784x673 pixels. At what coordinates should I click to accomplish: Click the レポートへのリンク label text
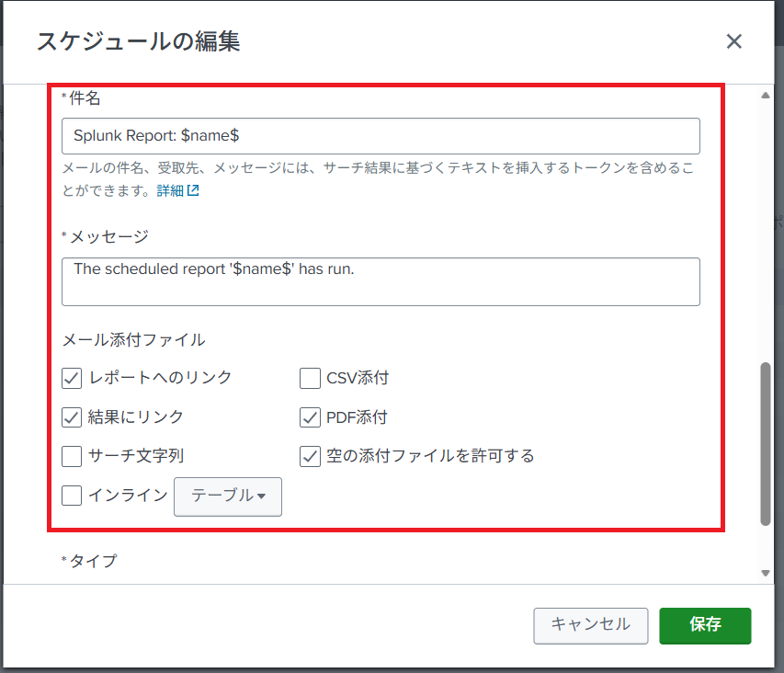[x=161, y=378]
